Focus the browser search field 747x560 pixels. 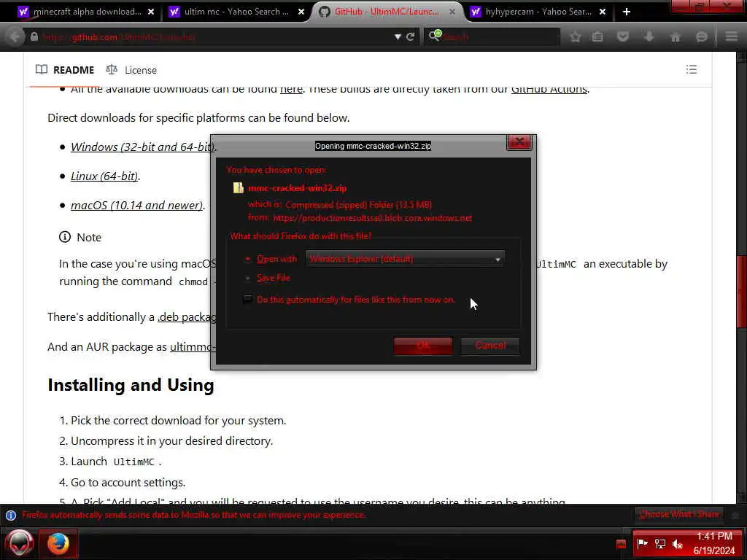[492, 36]
